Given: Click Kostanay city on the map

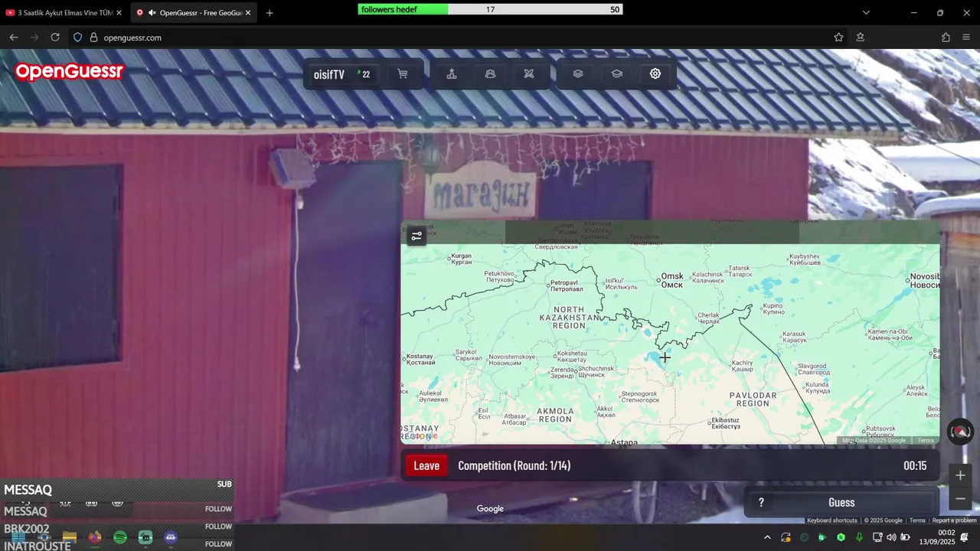Looking at the screenshot, I should pos(420,359).
